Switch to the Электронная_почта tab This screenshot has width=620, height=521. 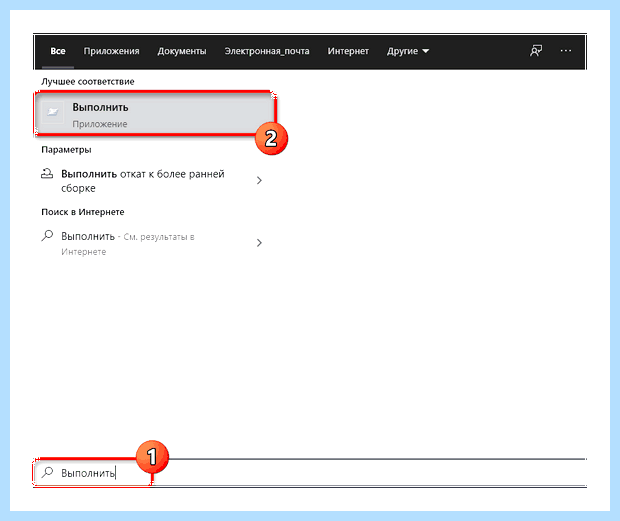[x=267, y=51]
